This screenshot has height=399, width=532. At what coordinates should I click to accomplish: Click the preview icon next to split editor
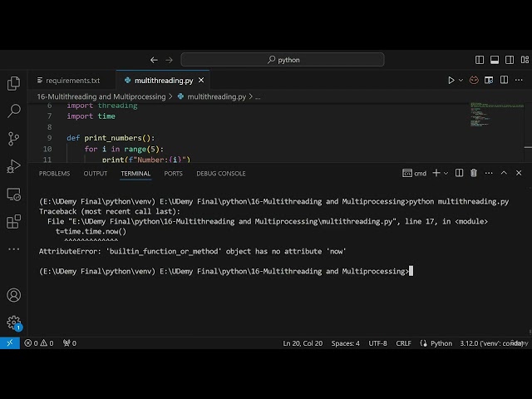(x=489, y=80)
